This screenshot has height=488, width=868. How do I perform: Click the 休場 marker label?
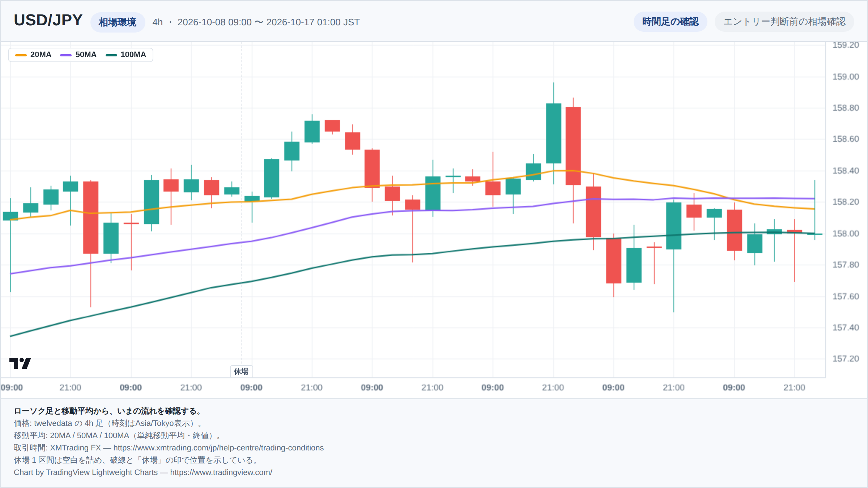(241, 371)
